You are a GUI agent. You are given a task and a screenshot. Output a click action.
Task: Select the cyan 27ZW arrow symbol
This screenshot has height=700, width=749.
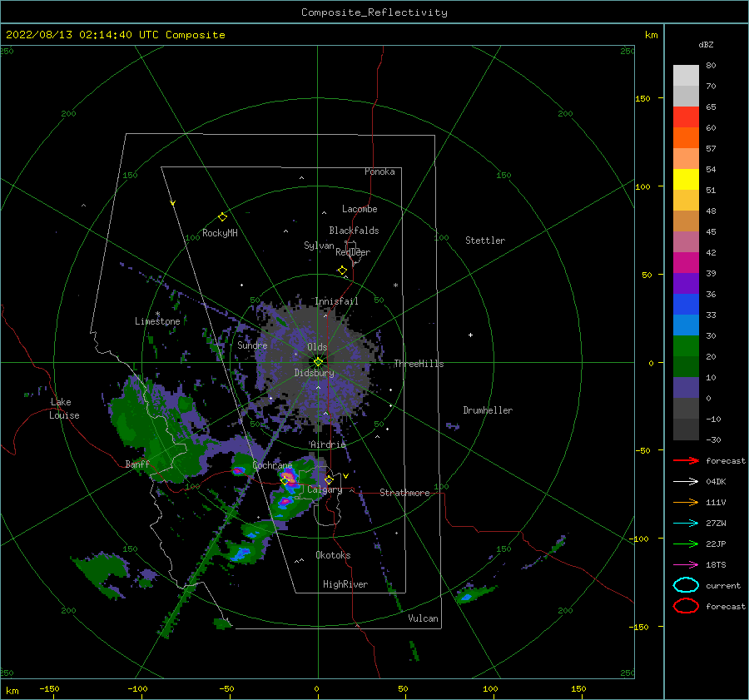[x=686, y=524]
